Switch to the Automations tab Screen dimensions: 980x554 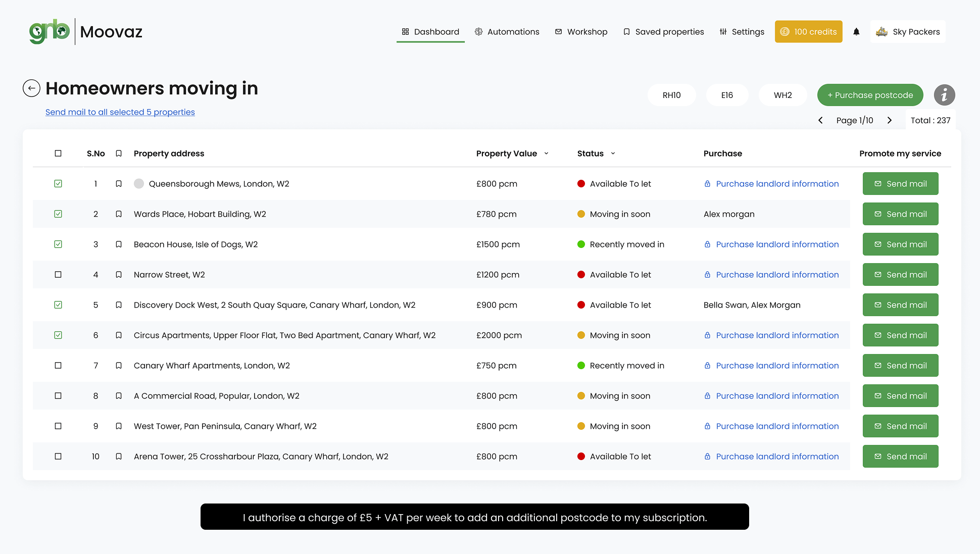pos(507,32)
